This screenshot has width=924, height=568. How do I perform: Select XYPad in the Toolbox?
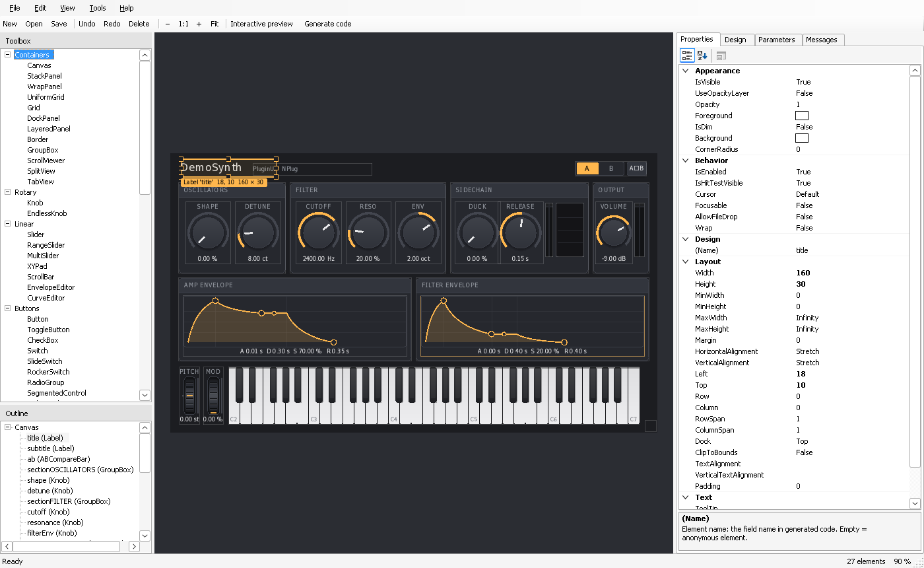37,266
